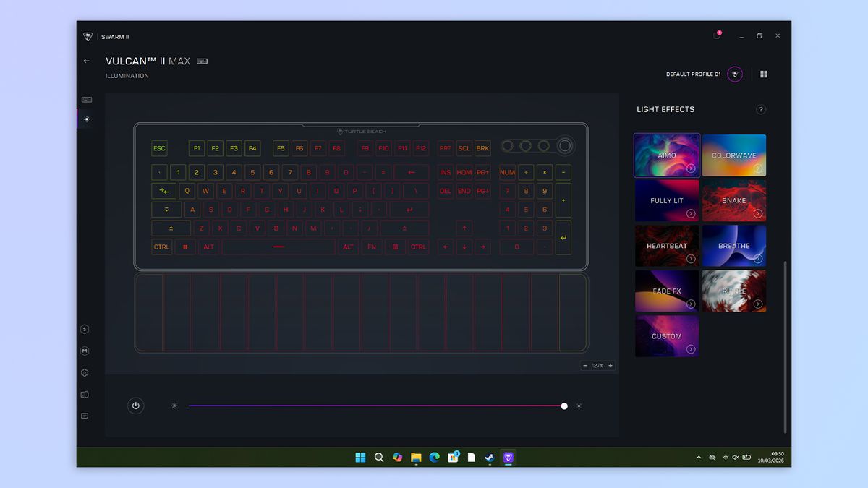Open the key assignment keyboard icon in the sidebar
Screen dimensions: 868x488
[87, 100]
